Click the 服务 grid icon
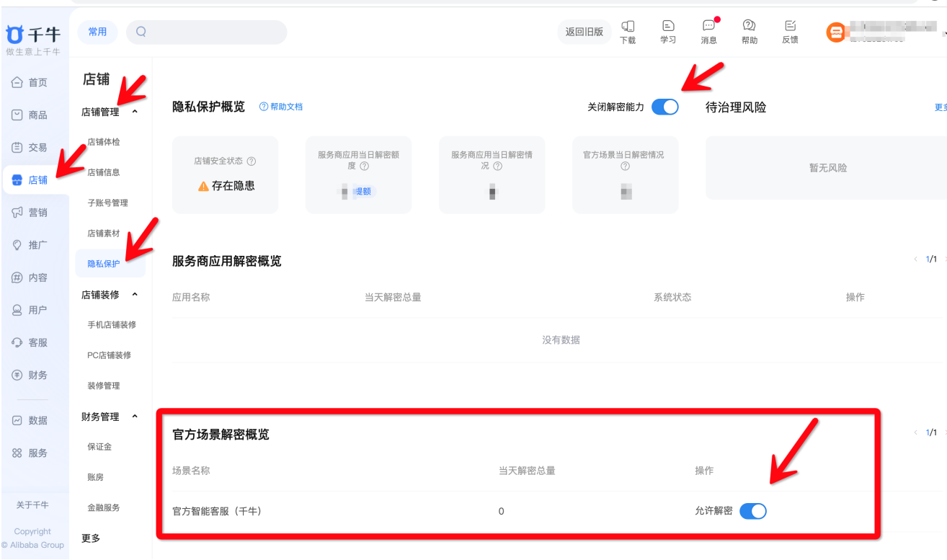Image resolution: width=947 pixels, height=560 pixels. tap(17, 453)
